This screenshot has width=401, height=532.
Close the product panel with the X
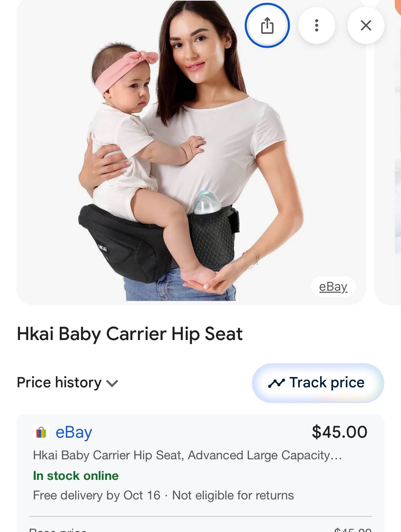pyautogui.click(x=366, y=25)
